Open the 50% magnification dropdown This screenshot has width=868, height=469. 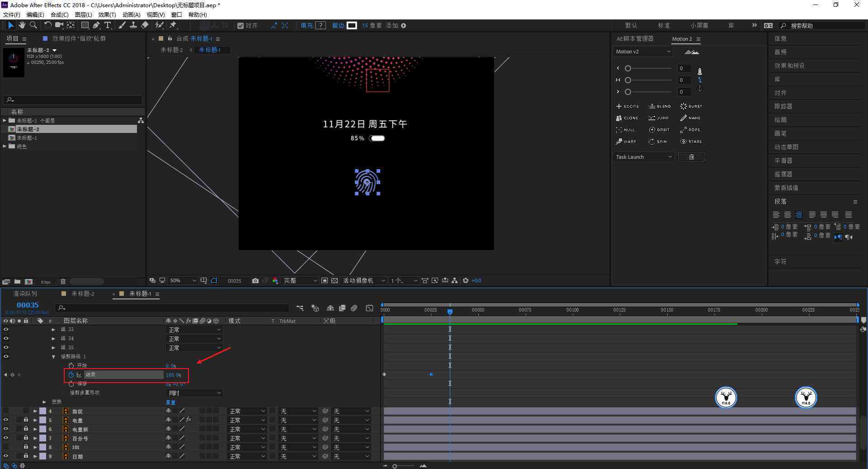click(183, 281)
